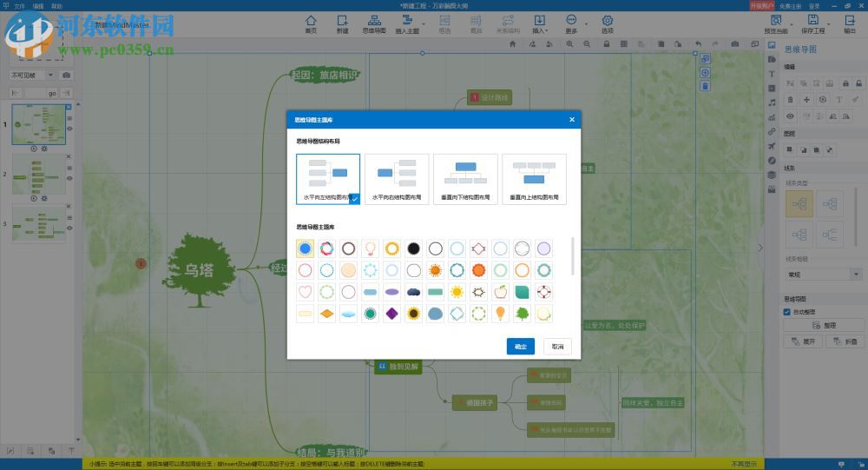Open the 编辑 edit menu

coord(38,6)
